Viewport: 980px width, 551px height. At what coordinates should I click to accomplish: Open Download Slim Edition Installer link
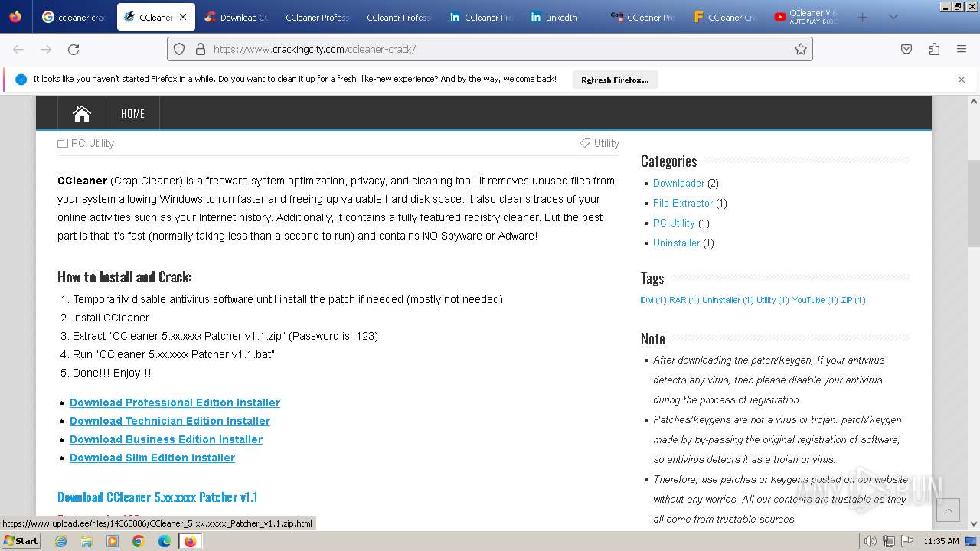152,458
